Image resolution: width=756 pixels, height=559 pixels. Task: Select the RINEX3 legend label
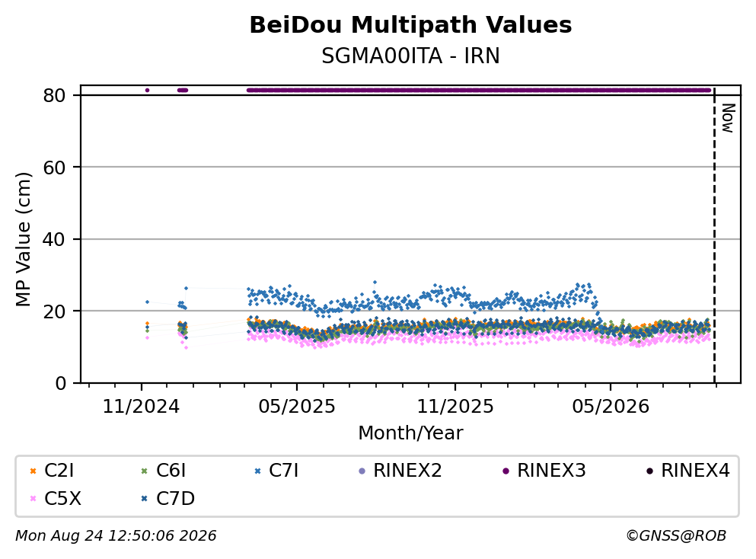pos(551,470)
